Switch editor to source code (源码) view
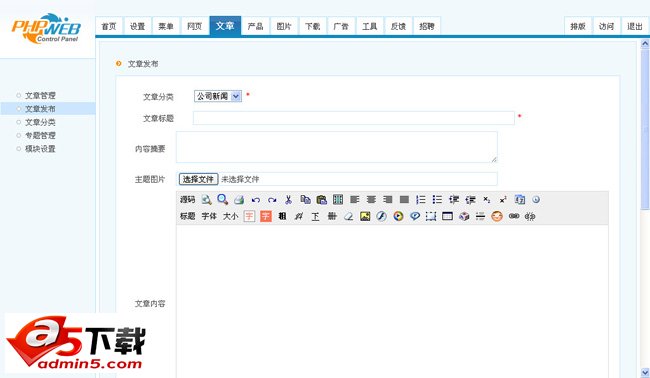 click(187, 200)
